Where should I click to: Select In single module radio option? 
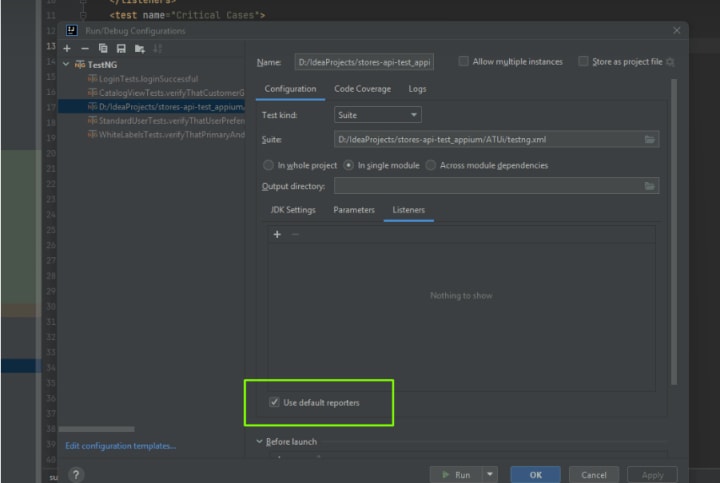point(349,165)
